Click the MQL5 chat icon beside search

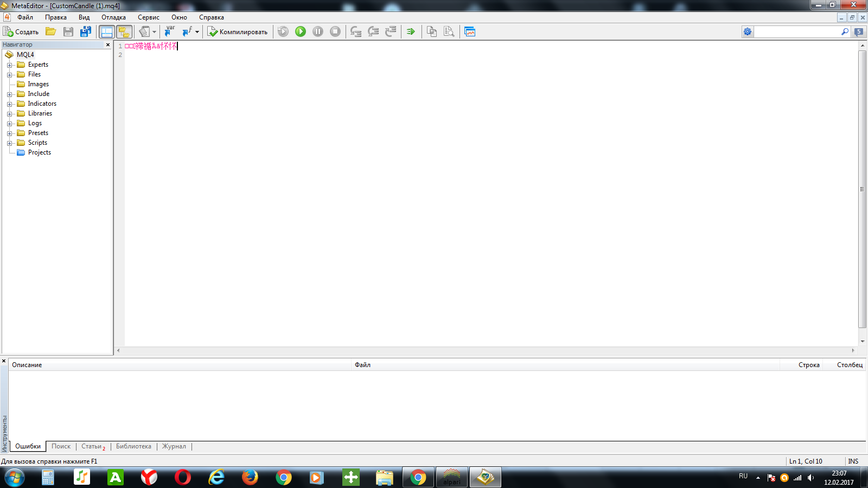click(859, 32)
